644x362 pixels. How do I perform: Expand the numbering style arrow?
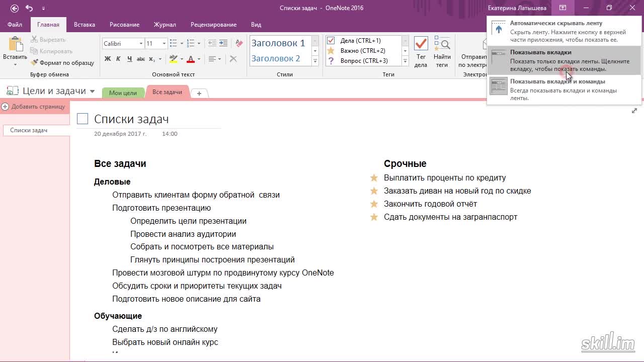click(x=199, y=44)
